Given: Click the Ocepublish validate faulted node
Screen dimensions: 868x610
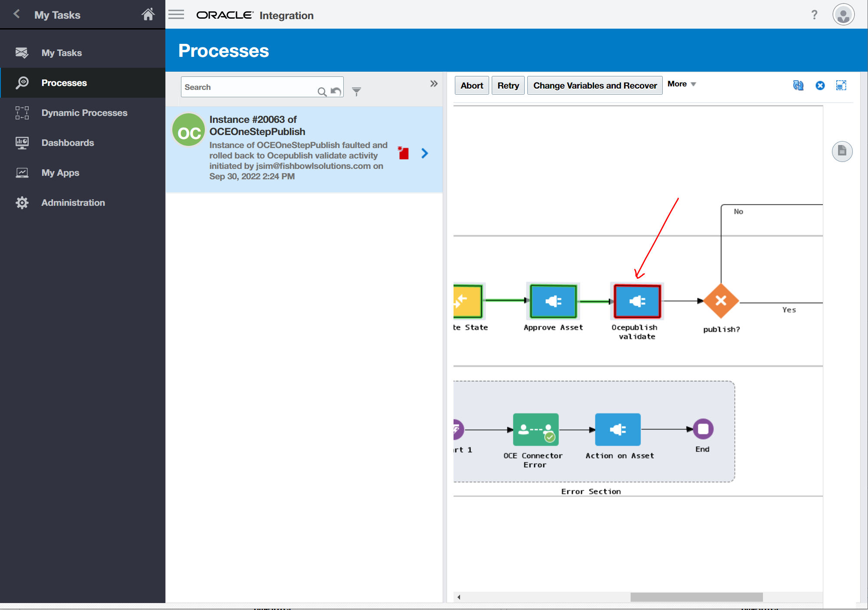Looking at the screenshot, I should click(x=637, y=301).
